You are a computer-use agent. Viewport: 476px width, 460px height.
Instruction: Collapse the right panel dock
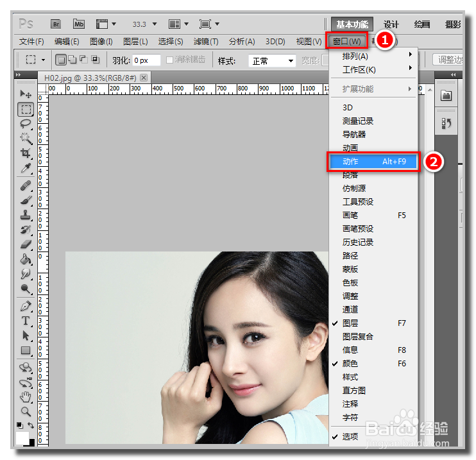454,74
